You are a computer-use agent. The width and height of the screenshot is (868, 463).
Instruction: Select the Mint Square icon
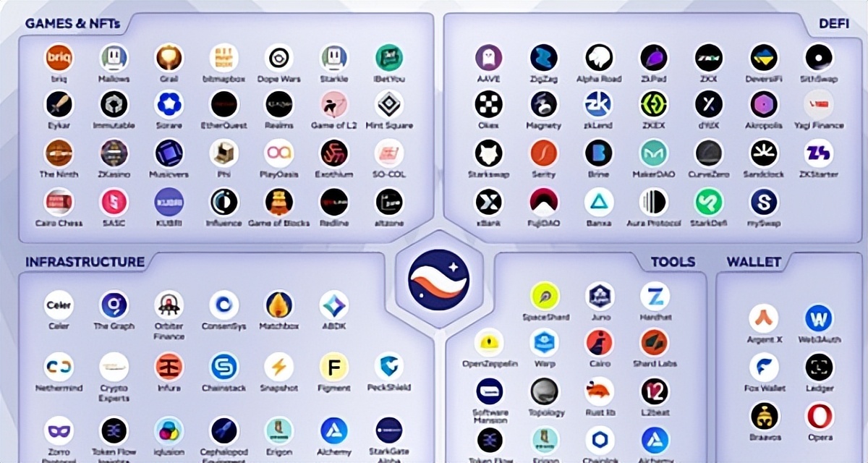coord(389,104)
